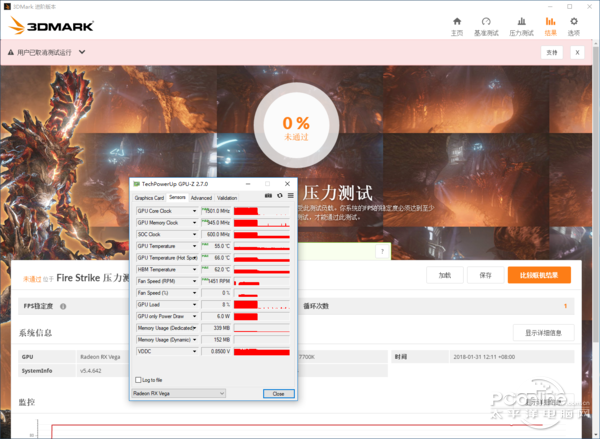The width and height of the screenshot is (600, 439).
Task: Click the FPS stability info icon
Action: (x=62, y=306)
